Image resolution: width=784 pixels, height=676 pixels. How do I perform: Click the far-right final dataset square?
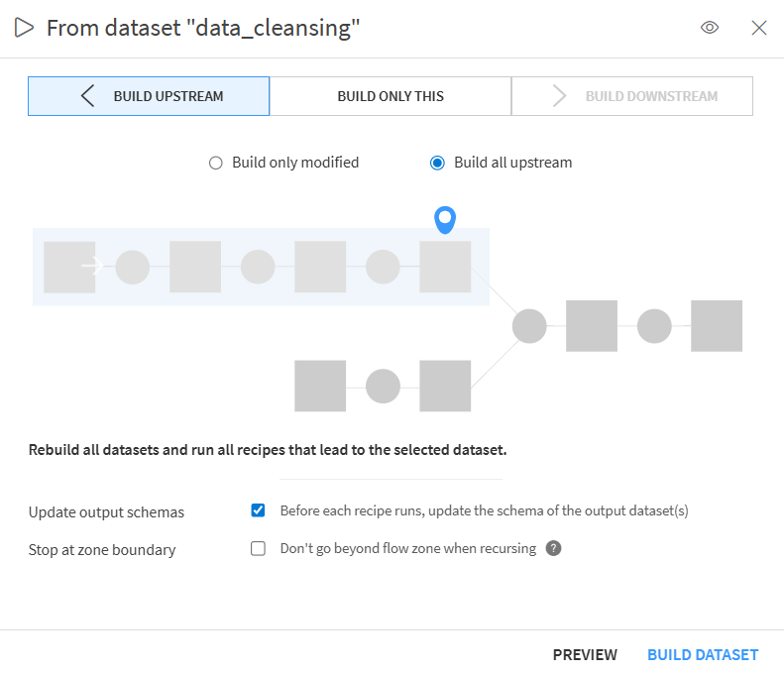pos(717,326)
